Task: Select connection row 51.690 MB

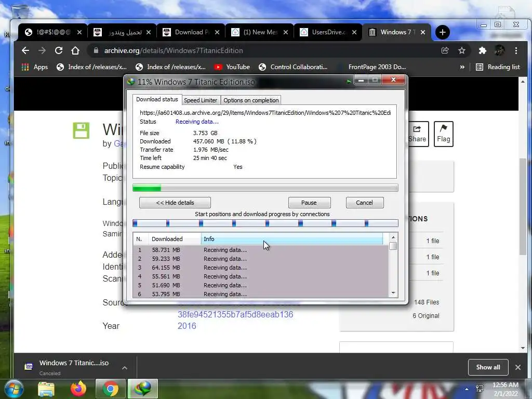Action: tap(261, 285)
